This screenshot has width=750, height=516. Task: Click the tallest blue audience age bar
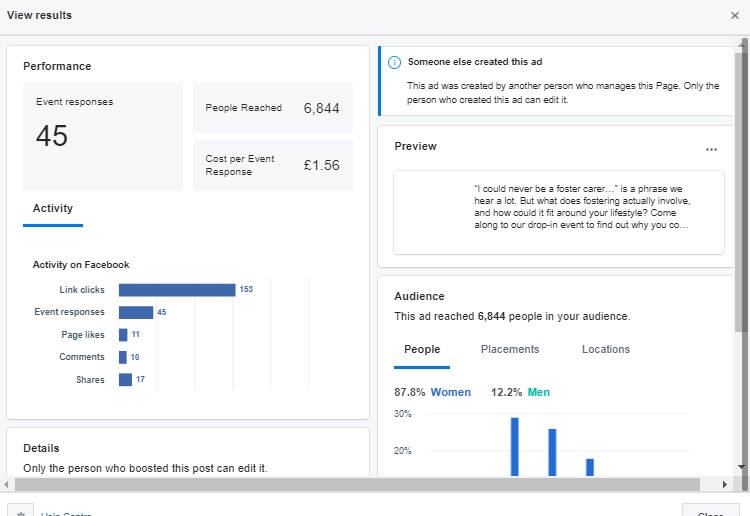pyautogui.click(x=515, y=447)
